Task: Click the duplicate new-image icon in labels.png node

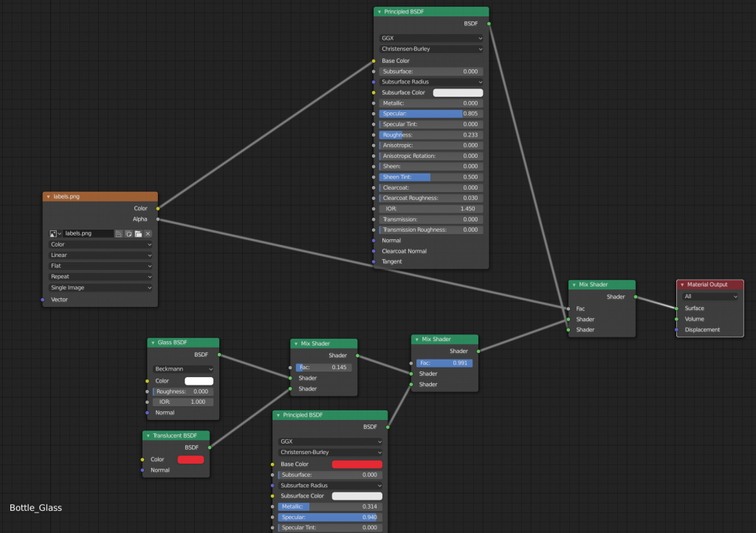Action: click(x=128, y=234)
